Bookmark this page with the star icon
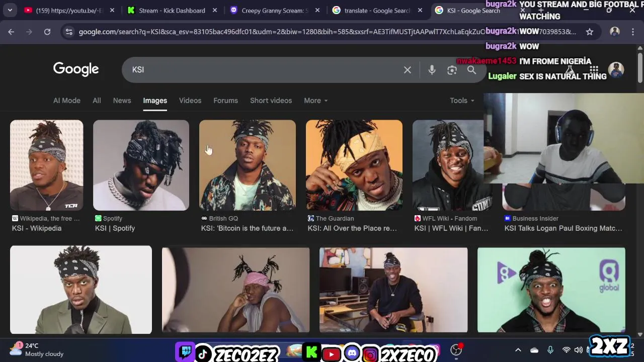The width and height of the screenshot is (644, 362). pyautogui.click(x=590, y=32)
